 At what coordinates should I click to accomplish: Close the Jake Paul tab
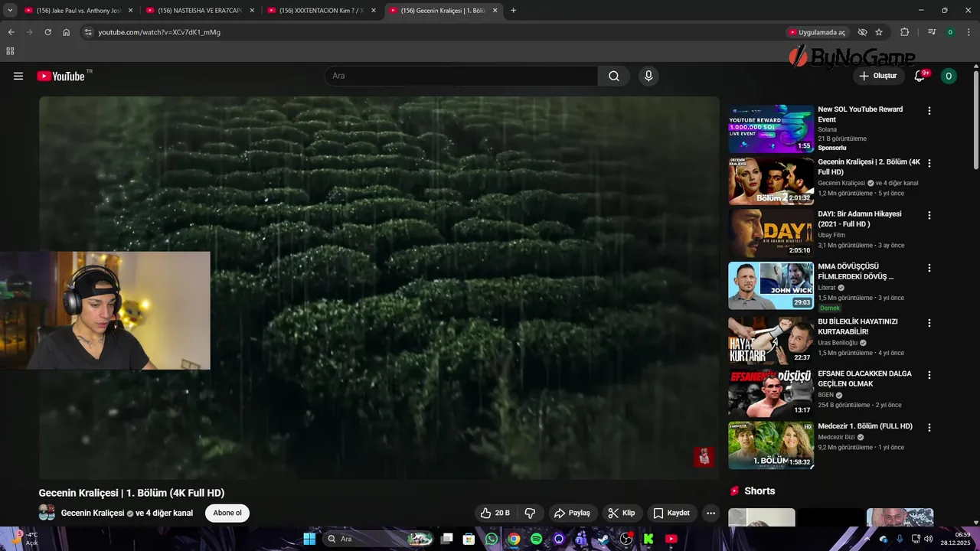point(130,10)
